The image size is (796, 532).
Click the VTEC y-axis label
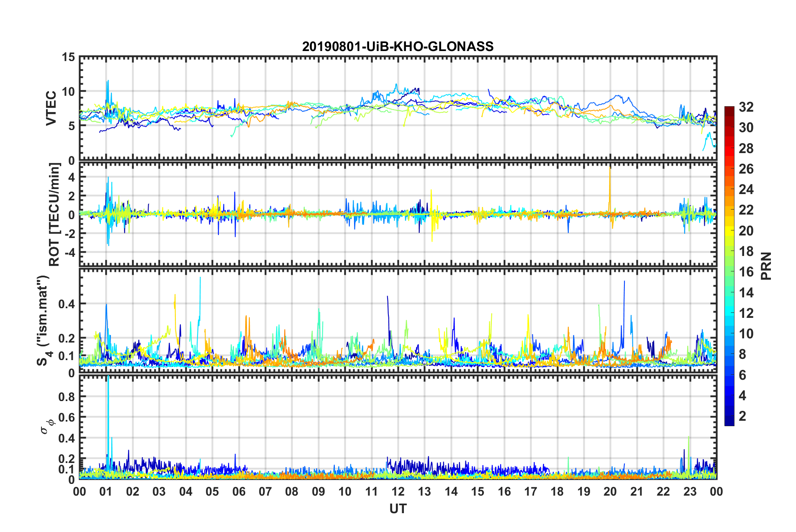51,108
